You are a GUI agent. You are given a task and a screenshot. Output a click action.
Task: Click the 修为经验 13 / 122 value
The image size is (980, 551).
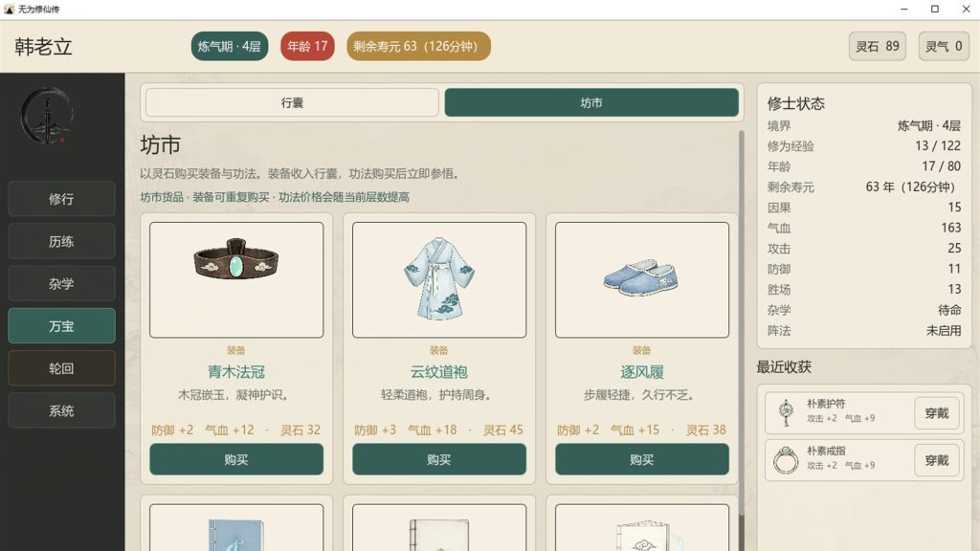[938, 145]
